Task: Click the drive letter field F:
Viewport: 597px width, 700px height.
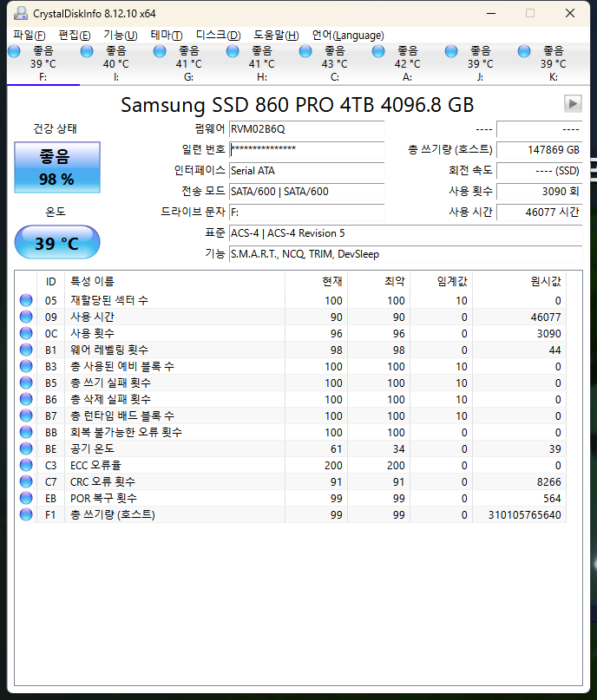Action: point(307,212)
